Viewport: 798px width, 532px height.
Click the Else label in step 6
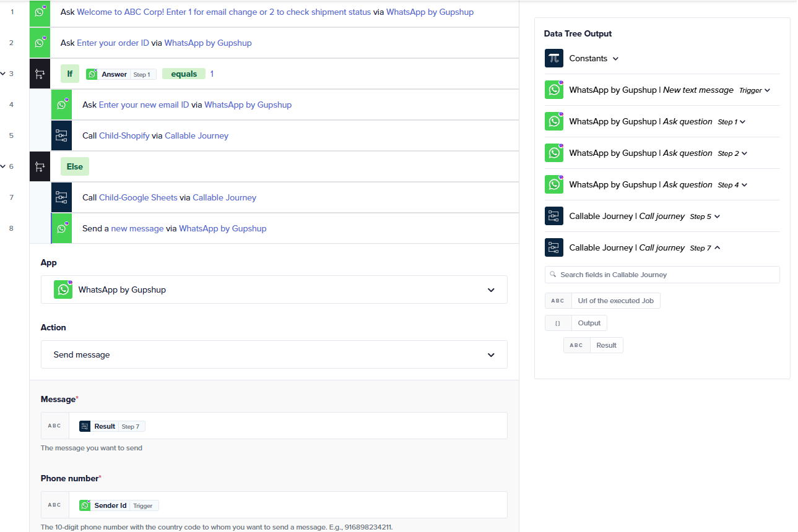point(75,166)
